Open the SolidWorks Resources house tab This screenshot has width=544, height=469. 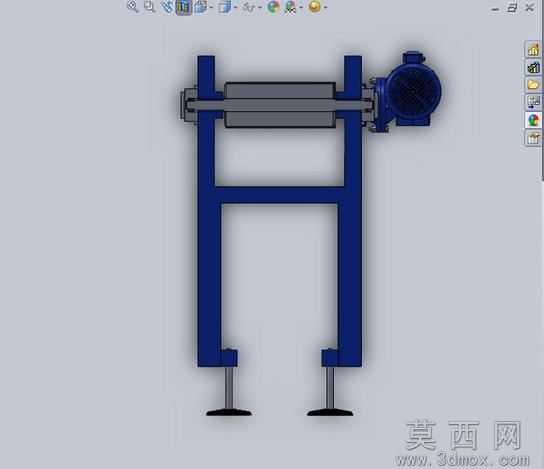[x=533, y=50]
